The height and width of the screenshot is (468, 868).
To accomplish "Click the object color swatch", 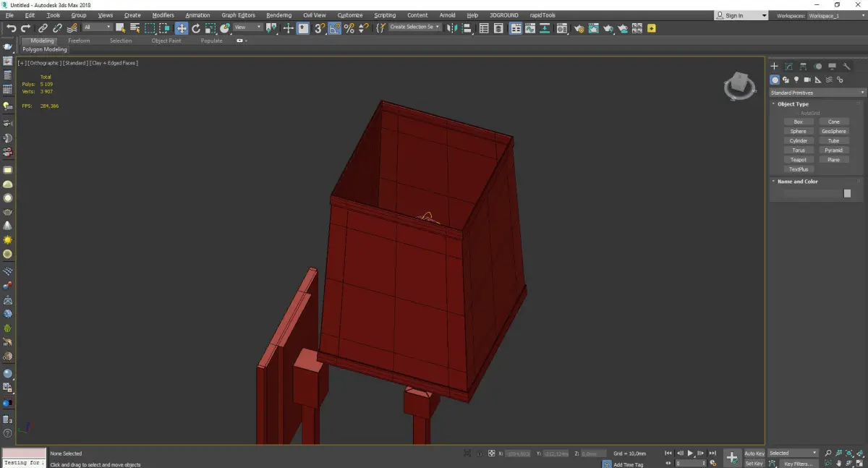I will coord(847,194).
